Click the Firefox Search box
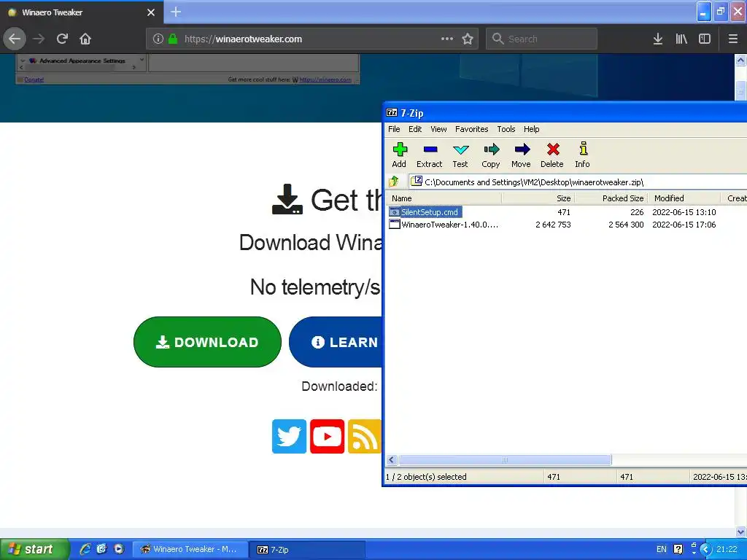 tap(541, 39)
